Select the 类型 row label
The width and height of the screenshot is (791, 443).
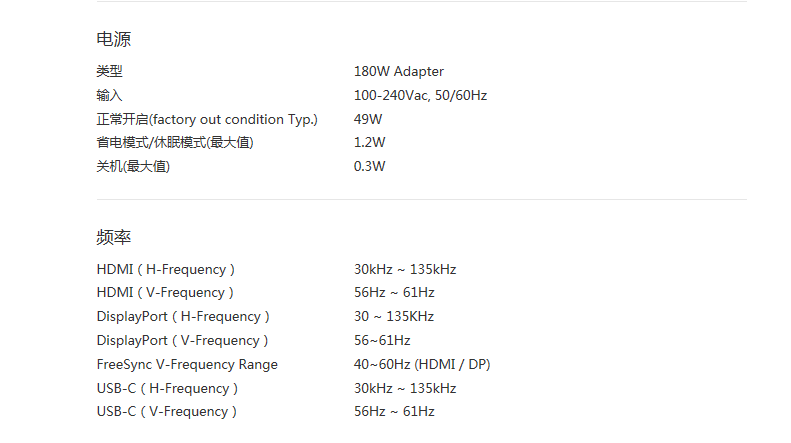[x=109, y=72]
